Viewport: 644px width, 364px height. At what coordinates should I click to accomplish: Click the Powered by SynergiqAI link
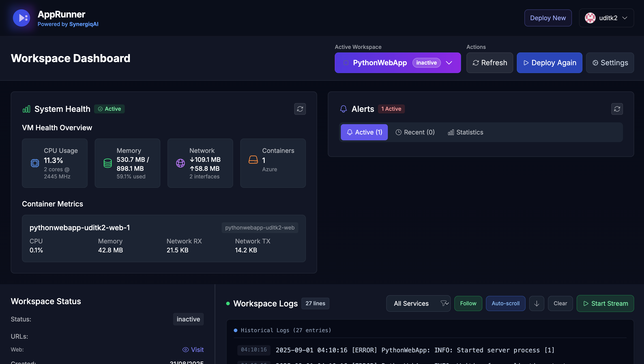point(68,24)
